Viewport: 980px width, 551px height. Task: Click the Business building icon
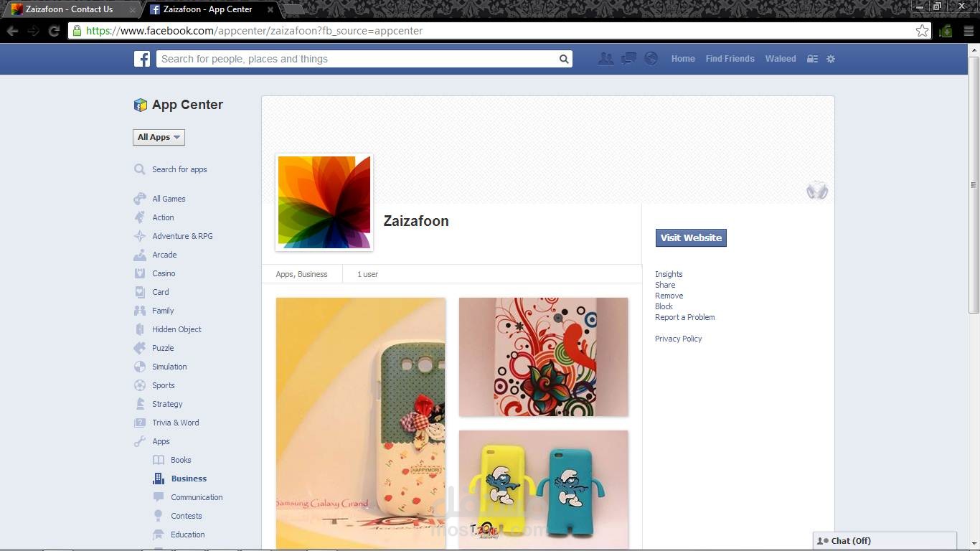(159, 479)
